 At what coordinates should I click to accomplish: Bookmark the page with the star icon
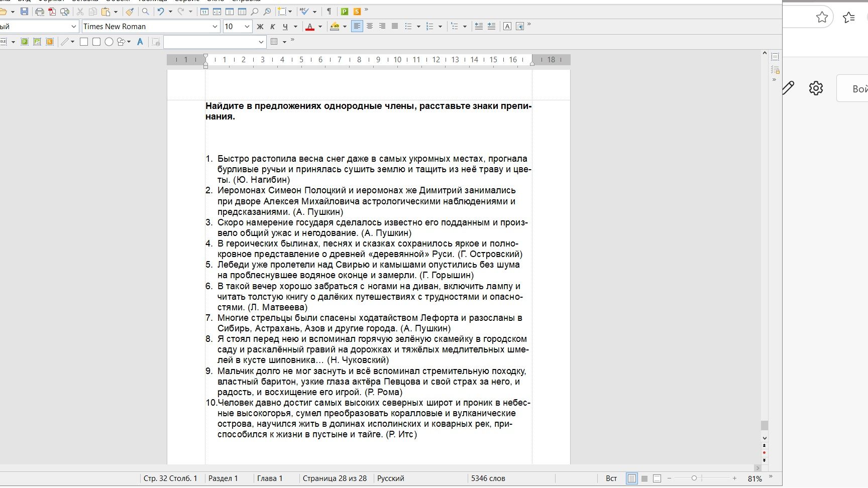click(x=822, y=18)
